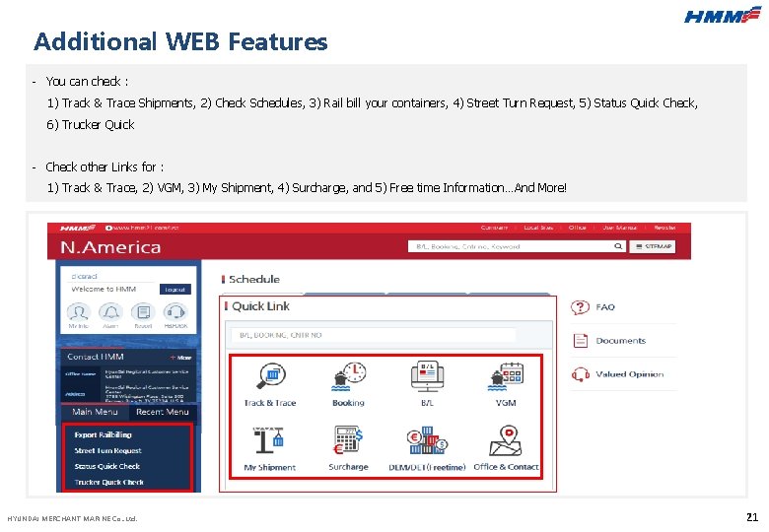
Task: Click the Documents text link
Action: pos(620,341)
